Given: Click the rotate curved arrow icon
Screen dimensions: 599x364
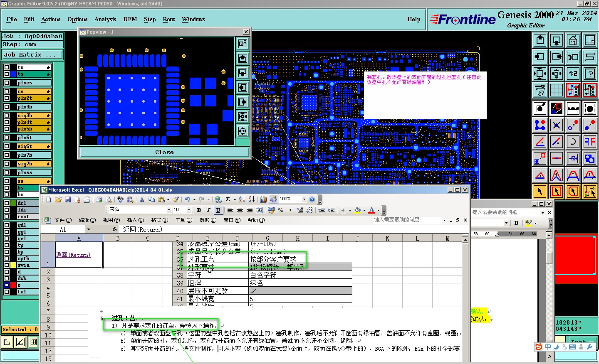Looking at the screenshot, I should click(573, 142).
